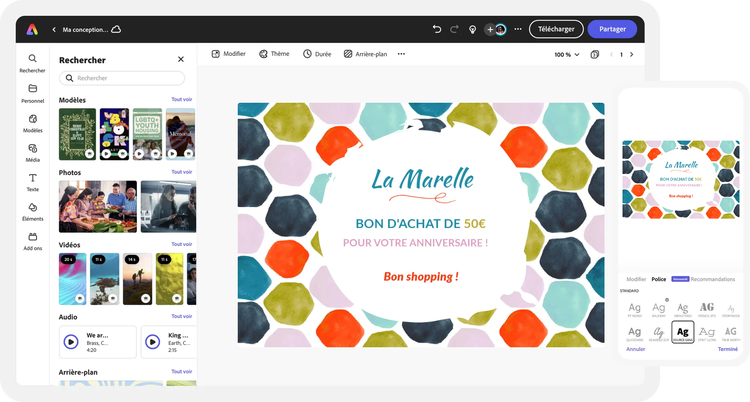Open the pages overview icon
Viewport: 750px width, 402px height.
pyautogui.click(x=595, y=55)
